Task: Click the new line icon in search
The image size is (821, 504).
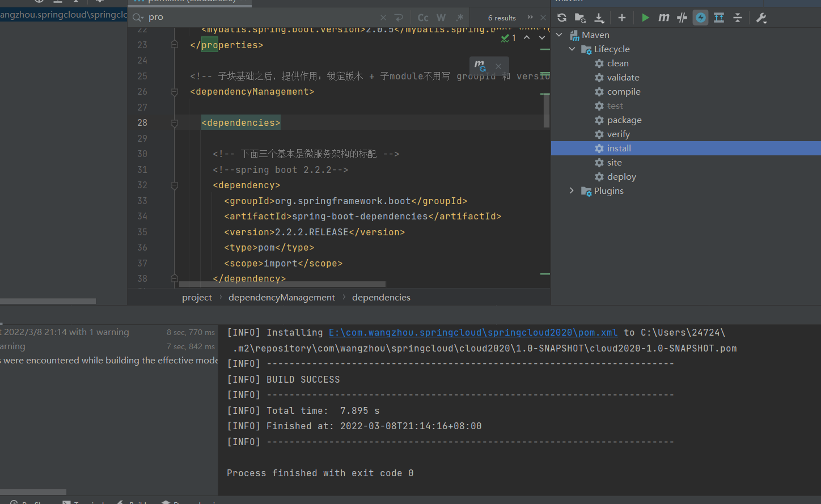Action: coord(399,18)
